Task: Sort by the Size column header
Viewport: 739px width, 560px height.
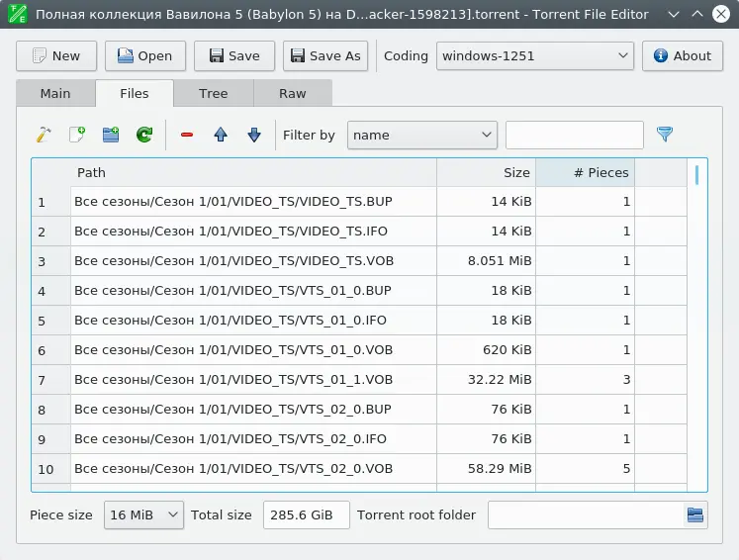Action: [487, 173]
